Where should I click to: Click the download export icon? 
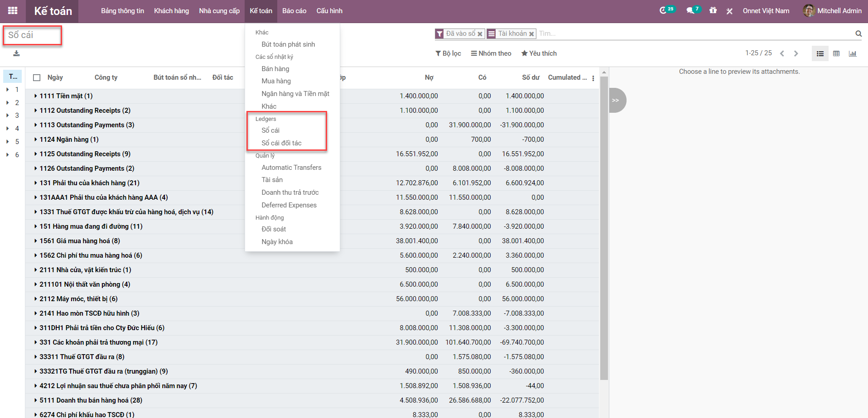click(x=16, y=53)
